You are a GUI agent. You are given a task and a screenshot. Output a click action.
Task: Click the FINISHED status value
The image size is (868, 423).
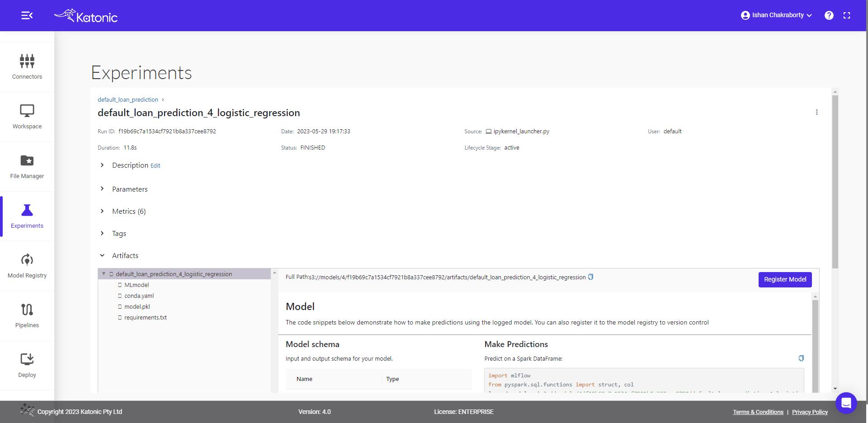(x=313, y=148)
